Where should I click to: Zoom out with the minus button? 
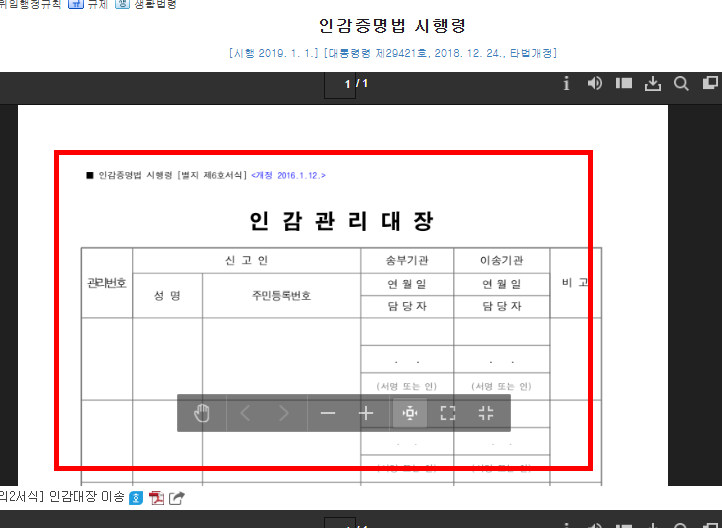pyautogui.click(x=328, y=413)
